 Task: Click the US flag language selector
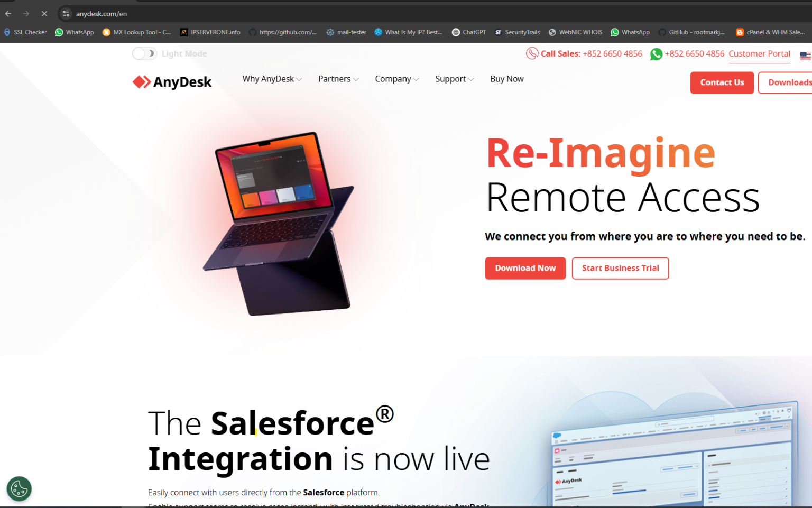[x=805, y=55]
